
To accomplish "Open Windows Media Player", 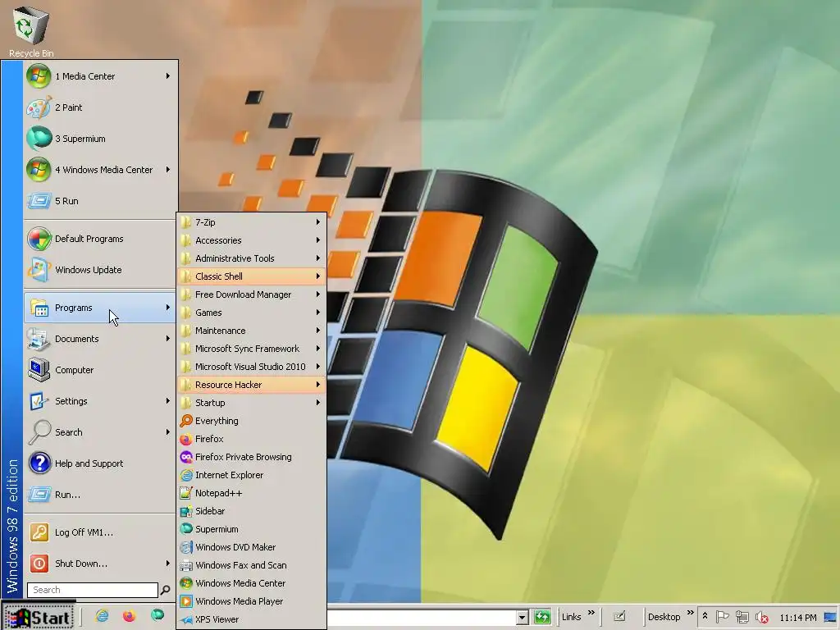I will tap(251, 601).
